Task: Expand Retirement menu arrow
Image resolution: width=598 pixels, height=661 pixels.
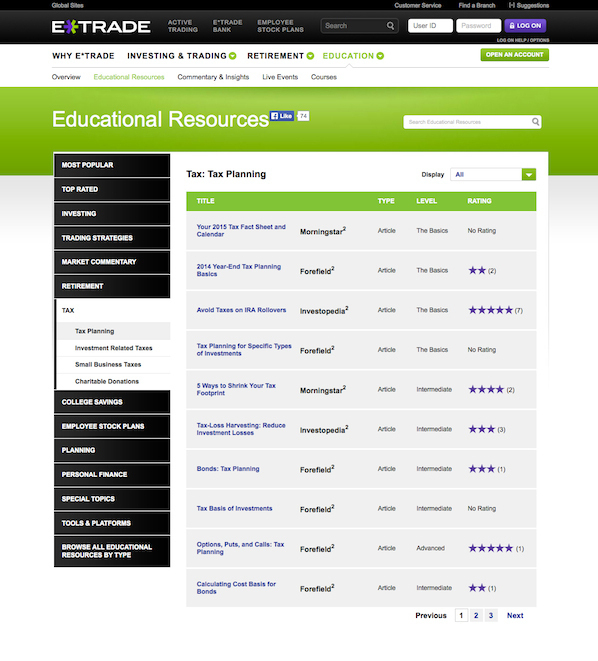Action: pyautogui.click(x=310, y=56)
